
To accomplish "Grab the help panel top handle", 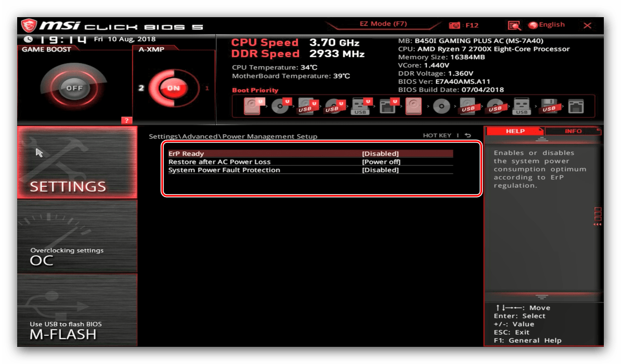I will [541, 139].
